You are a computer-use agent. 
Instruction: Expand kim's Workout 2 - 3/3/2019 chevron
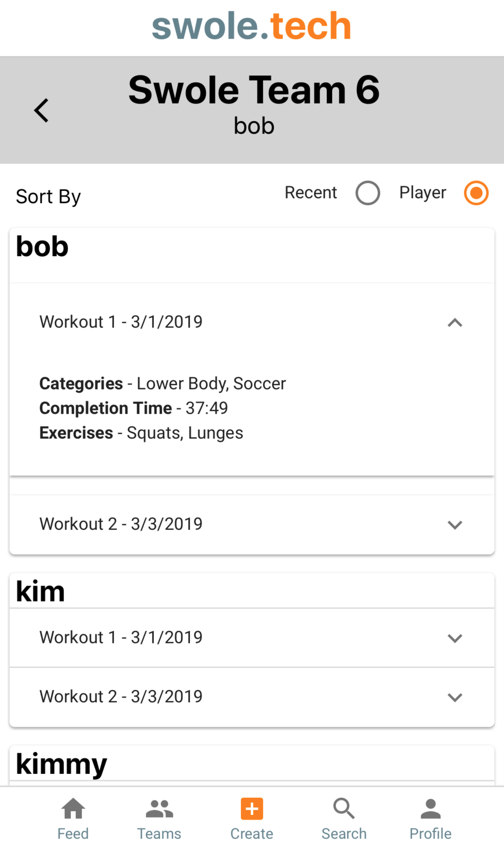[455, 697]
